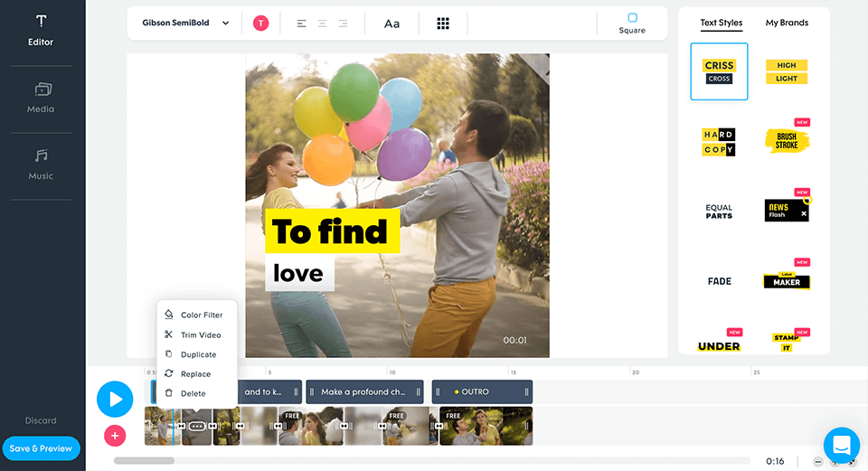This screenshot has width=868, height=471.
Task: Select the OUTRO text clip
Action: (x=482, y=391)
